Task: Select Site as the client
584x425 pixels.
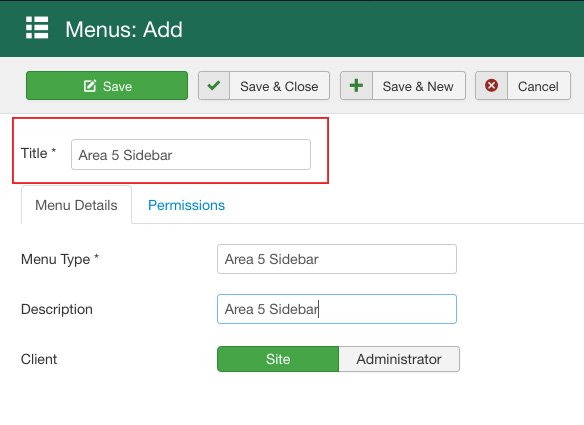Action: [x=278, y=359]
